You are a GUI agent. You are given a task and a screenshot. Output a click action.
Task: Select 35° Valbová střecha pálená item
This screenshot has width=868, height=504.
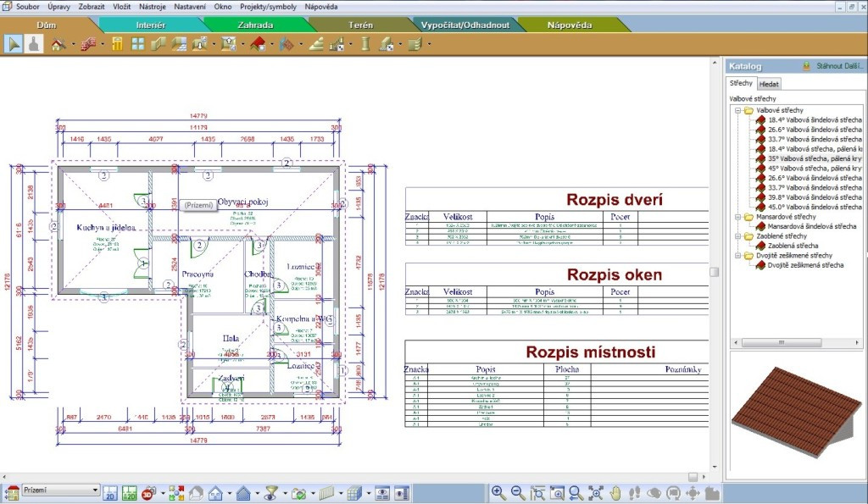point(815,158)
